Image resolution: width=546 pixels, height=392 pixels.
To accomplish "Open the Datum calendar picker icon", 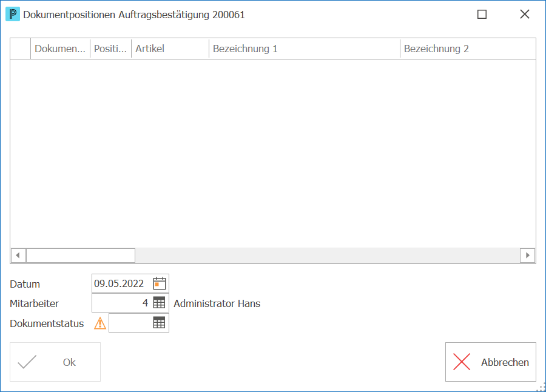I will coord(160,283).
